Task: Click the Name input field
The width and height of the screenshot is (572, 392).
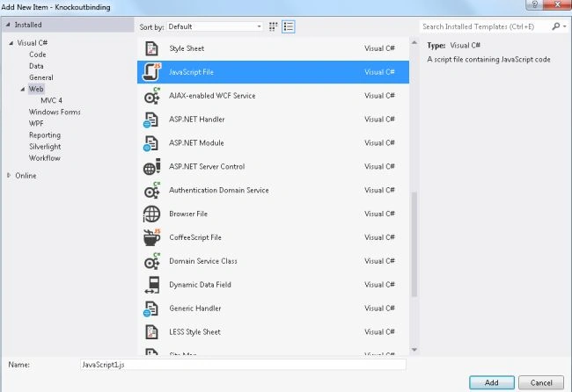Action: [x=243, y=364]
